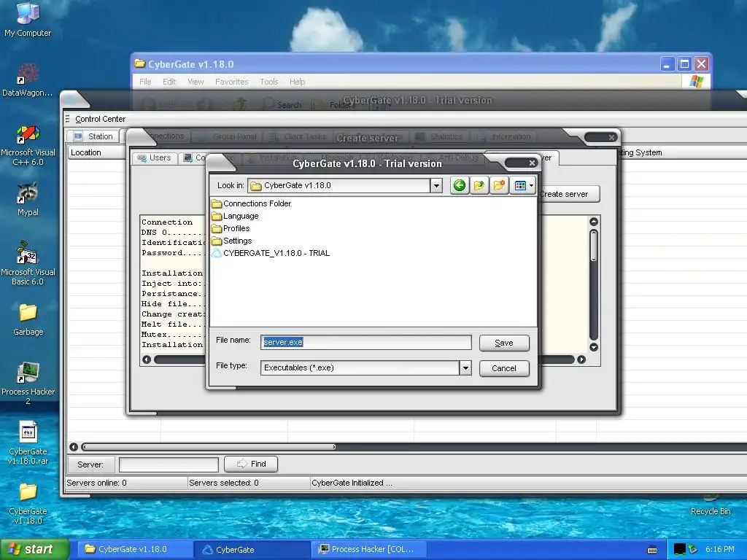Click the black monitor icon in system tray
The image size is (747, 560).
680,549
